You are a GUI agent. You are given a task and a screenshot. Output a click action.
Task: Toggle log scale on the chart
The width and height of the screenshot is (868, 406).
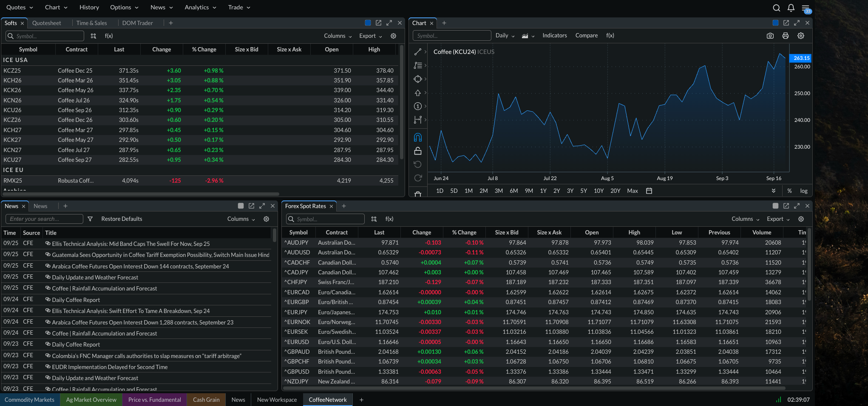(803, 191)
